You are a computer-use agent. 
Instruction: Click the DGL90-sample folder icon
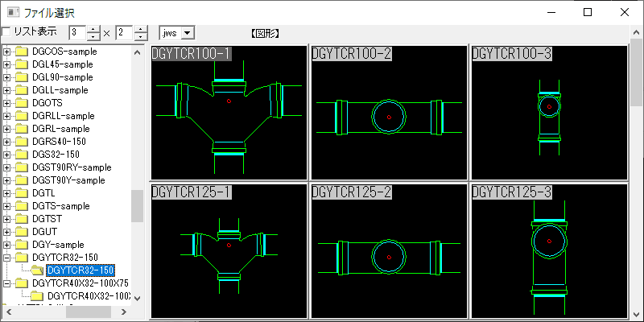22,77
